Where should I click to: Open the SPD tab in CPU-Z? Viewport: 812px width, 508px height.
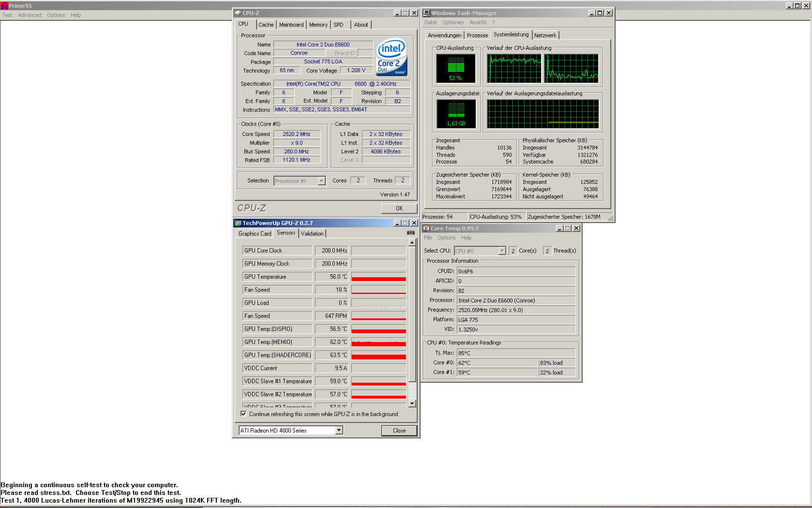pyautogui.click(x=338, y=25)
